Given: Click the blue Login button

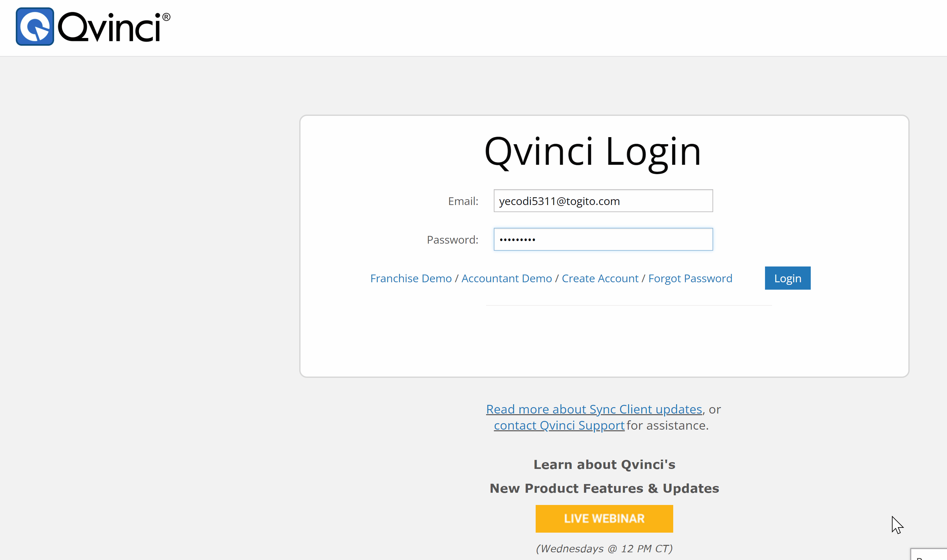Looking at the screenshot, I should 787,278.
